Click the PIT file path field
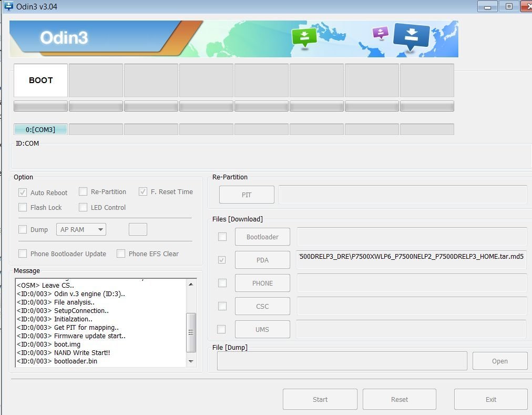This screenshot has height=415, width=532. pos(403,195)
